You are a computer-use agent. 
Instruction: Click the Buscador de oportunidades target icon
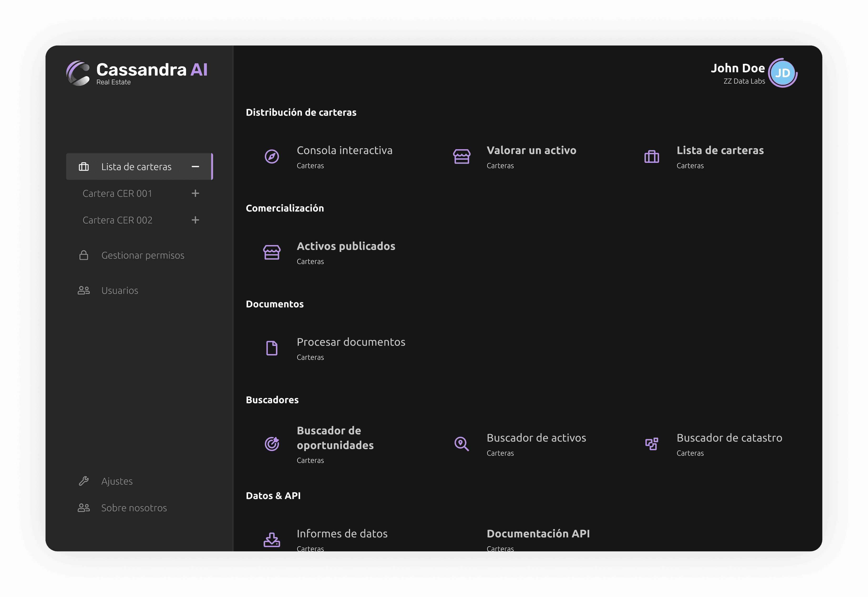click(x=272, y=444)
